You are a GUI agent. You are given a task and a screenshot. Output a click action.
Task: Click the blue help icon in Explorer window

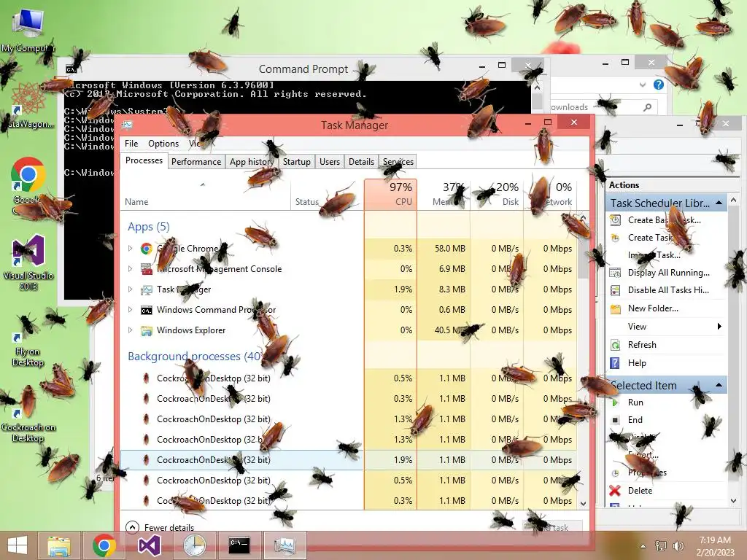(x=659, y=85)
